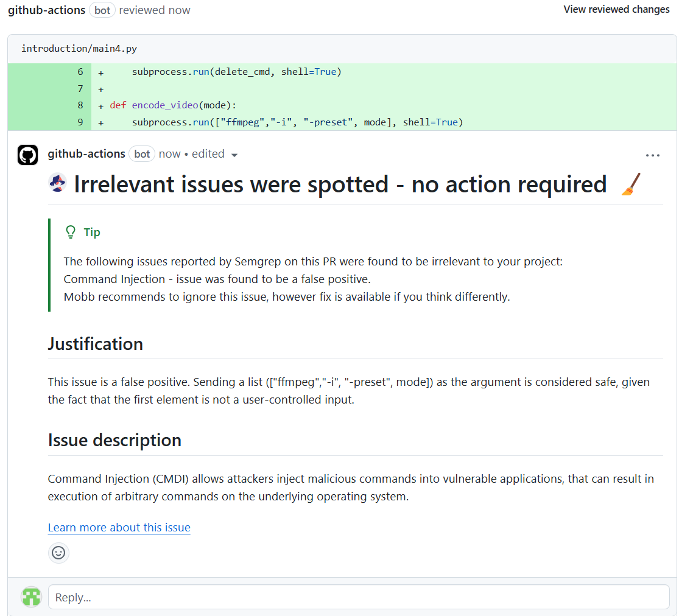Add a reaction with the smiley icon
The width and height of the screenshot is (679, 616).
pos(58,553)
